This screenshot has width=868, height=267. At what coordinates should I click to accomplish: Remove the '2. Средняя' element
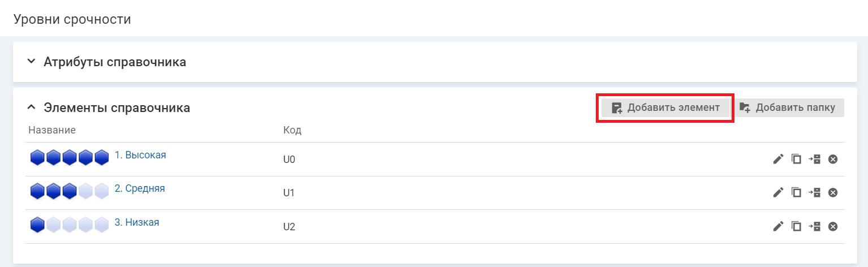[832, 193]
